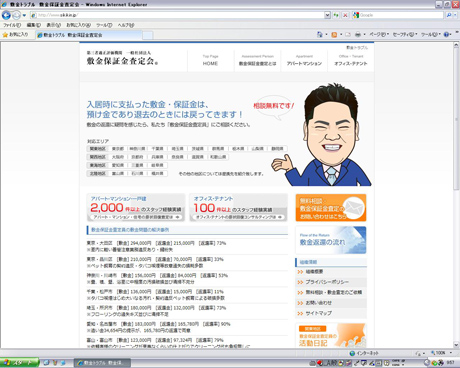Click the browser Back arrow button
Image resolution: width=460 pixels, height=368 pixels.
point(6,15)
